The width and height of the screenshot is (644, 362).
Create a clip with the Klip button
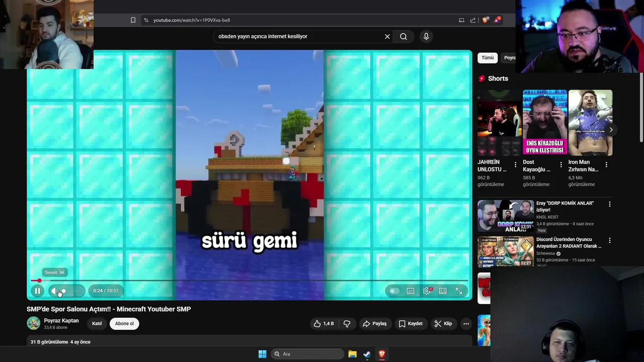443,324
